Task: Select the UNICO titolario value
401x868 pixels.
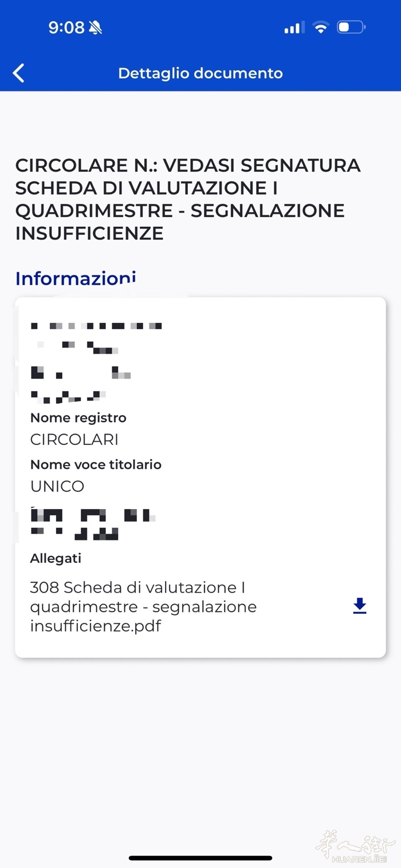Action: pos(57,486)
